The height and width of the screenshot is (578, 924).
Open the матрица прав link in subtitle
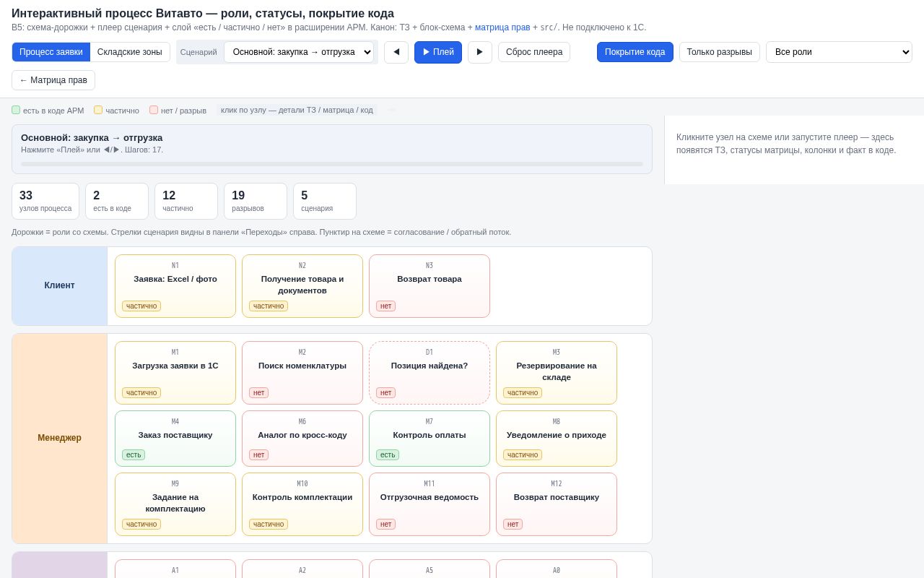(502, 27)
